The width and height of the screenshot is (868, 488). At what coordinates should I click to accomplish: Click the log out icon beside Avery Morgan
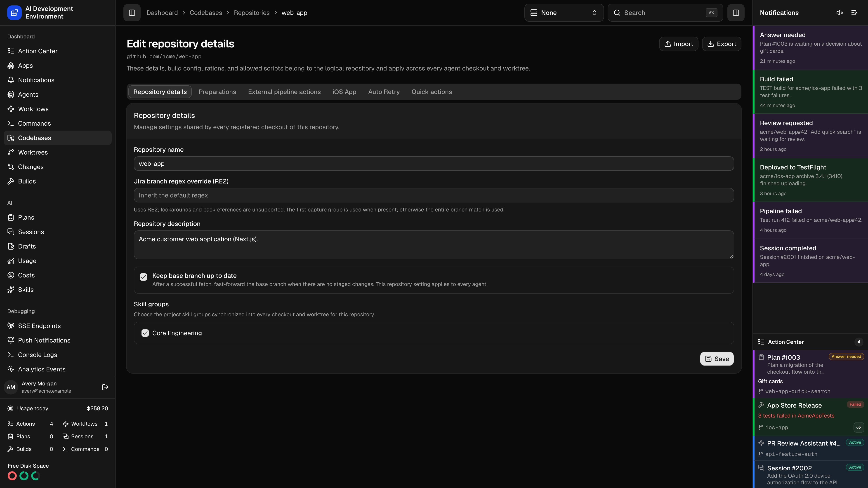tap(105, 387)
